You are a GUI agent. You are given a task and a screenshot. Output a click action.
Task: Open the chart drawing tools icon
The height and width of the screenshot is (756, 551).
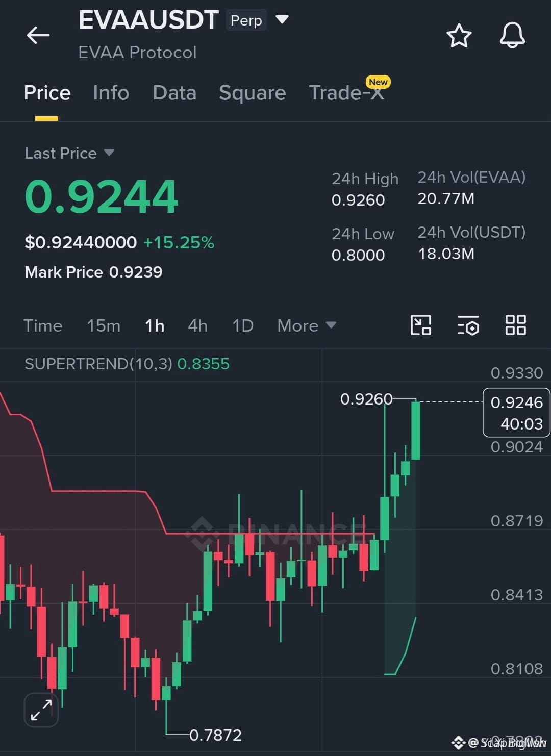pyautogui.click(x=421, y=325)
